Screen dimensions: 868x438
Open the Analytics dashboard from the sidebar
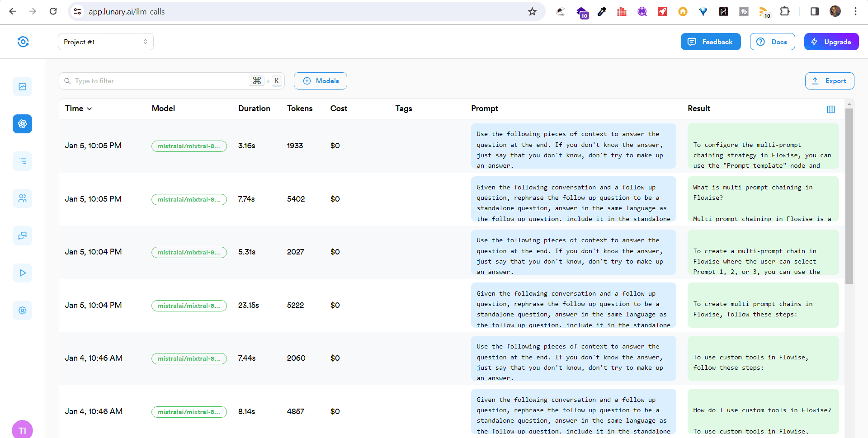22,86
